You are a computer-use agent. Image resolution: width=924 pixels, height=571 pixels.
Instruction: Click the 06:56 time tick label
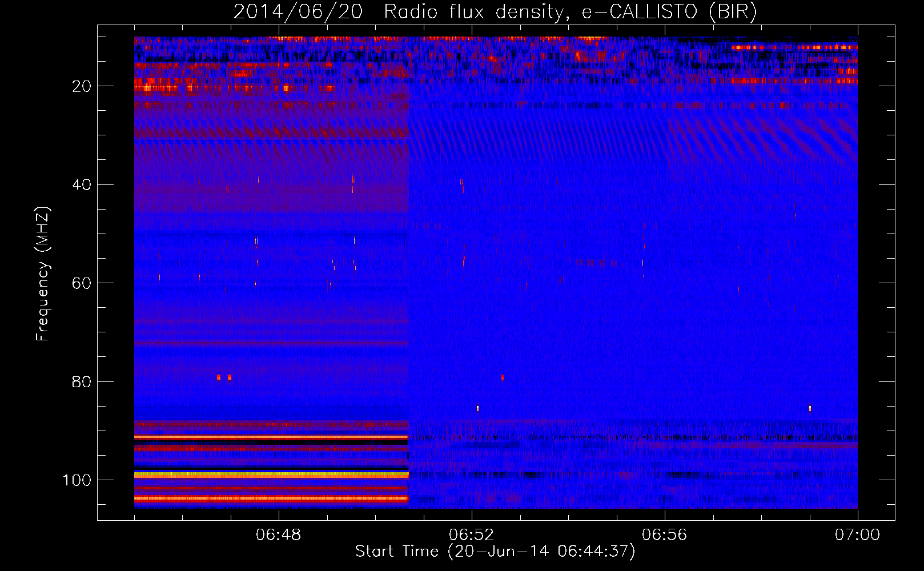tap(665, 535)
